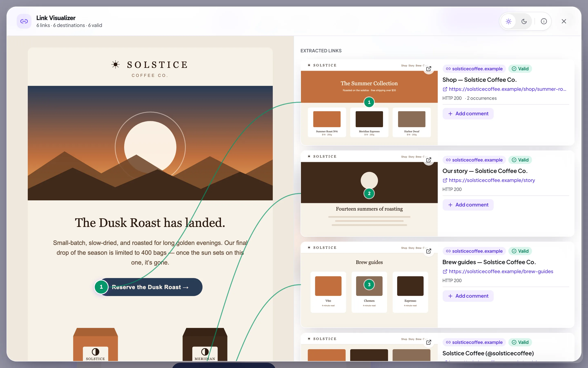Open the solsticecoffee.example/brew-guides URL link
The width and height of the screenshot is (588, 368).
[x=498, y=271]
